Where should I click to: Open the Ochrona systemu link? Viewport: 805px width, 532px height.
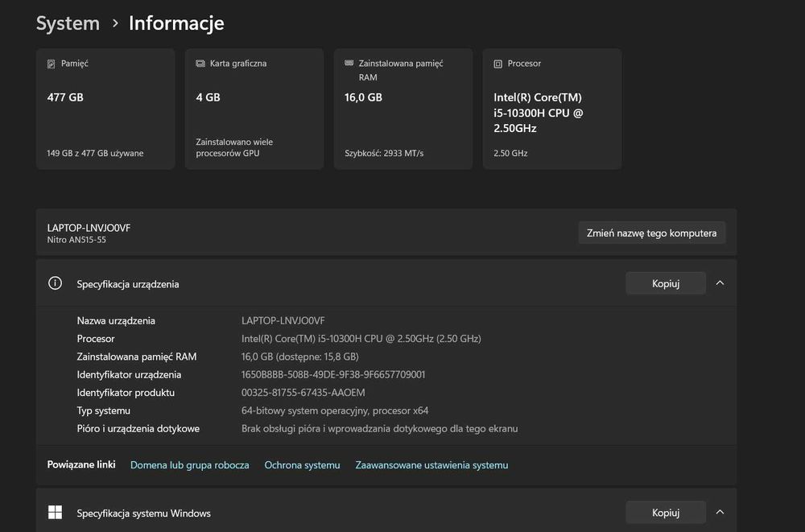point(303,465)
